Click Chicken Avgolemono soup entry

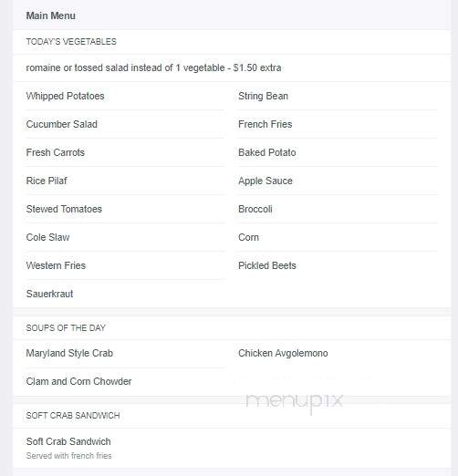click(283, 353)
